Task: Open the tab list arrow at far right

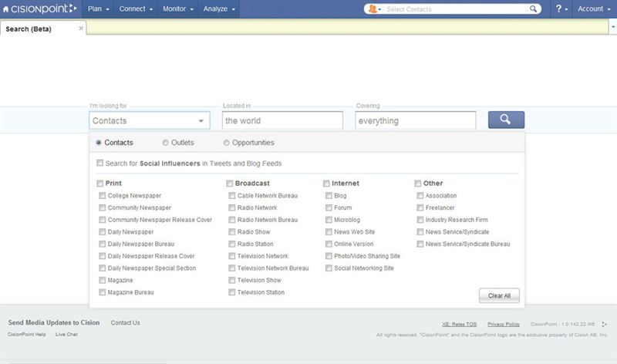Action: tap(610, 28)
